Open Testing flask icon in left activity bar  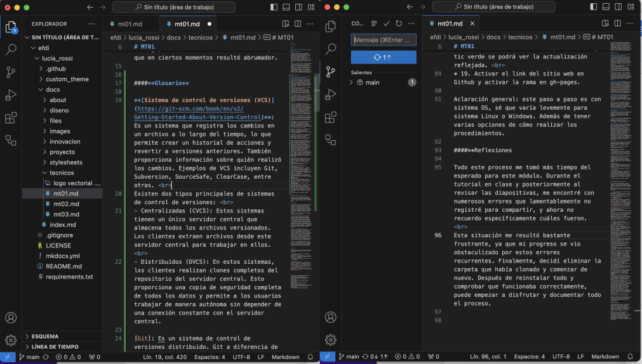pyautogui.click(x=11, y=141)
